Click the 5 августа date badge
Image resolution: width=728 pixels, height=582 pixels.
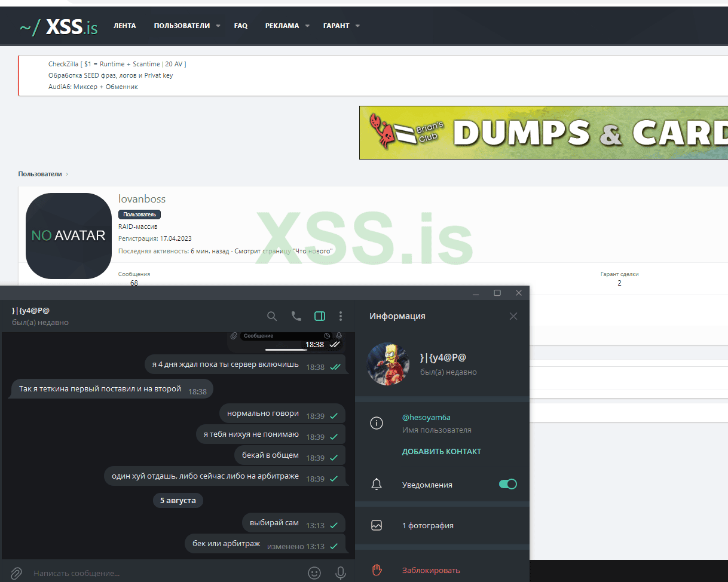178,500
